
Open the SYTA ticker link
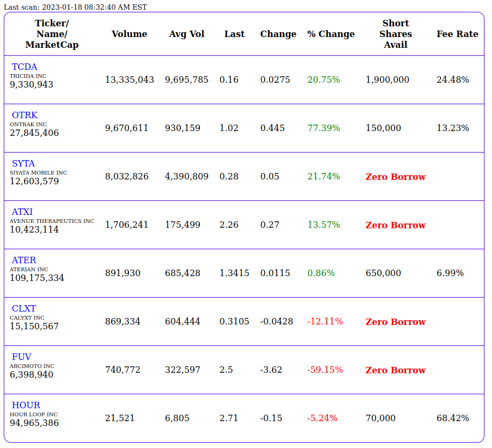[23, 163]
